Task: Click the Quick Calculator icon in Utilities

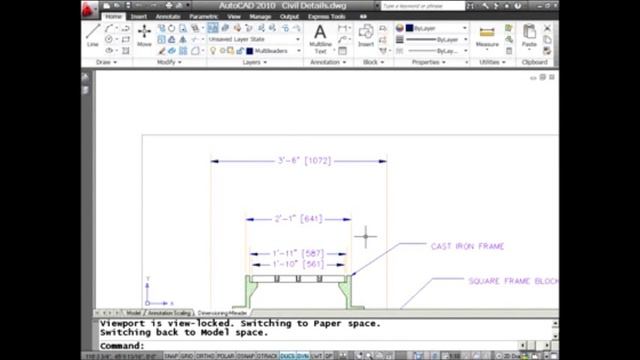Action: coord(509,51)
